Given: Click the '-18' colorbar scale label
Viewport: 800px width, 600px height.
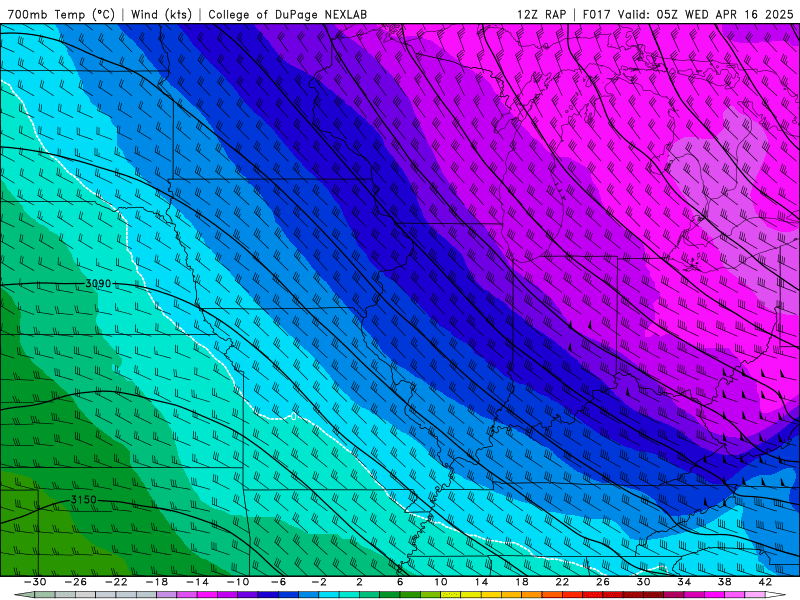Looking at the screenshot, I should [x=157, y=582].
